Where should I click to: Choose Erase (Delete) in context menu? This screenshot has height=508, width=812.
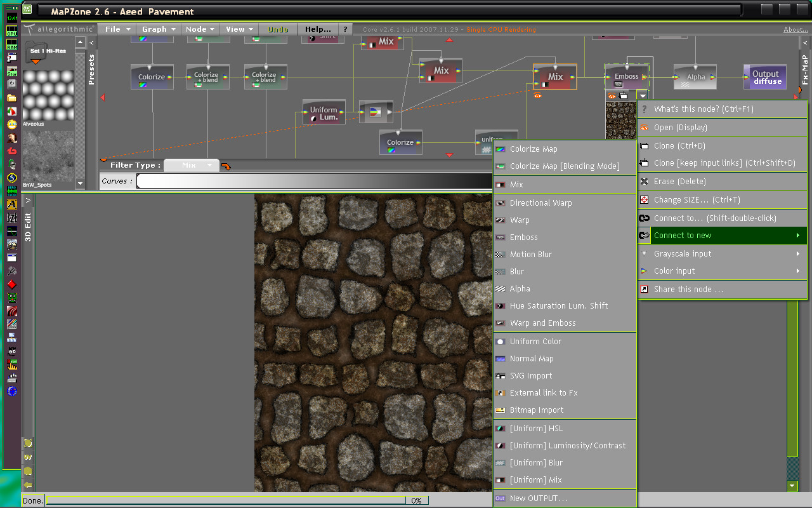pos(723,182)
